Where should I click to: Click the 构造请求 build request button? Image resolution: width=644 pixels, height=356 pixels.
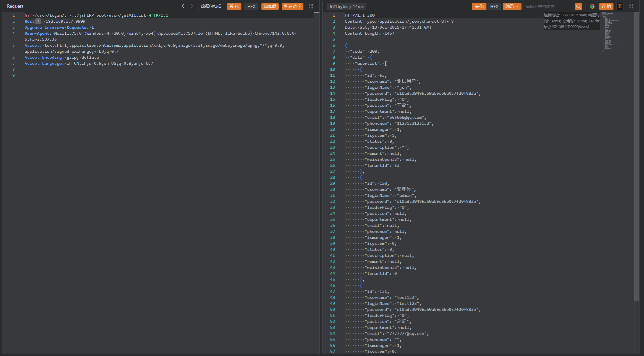click(293, 6)
